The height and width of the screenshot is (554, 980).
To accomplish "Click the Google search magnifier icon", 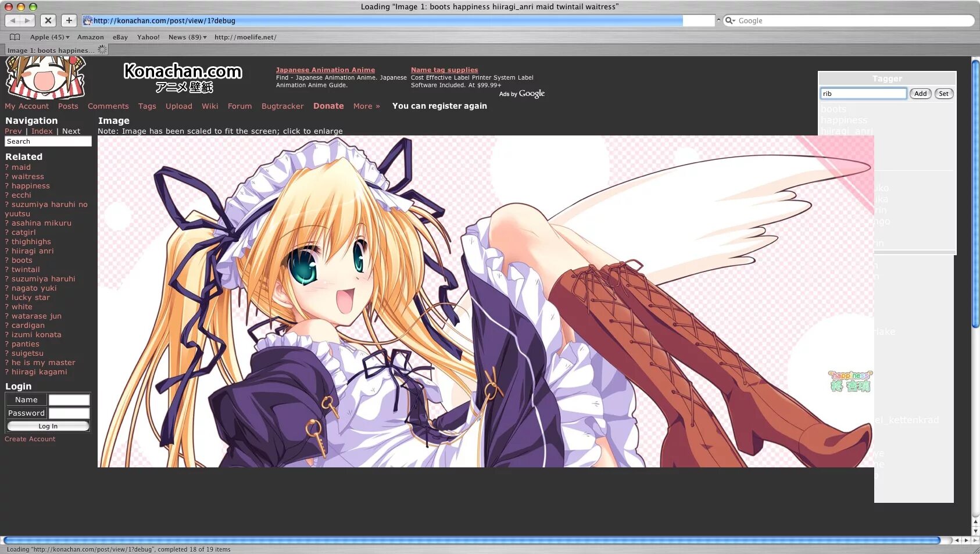I will (729, 20).
